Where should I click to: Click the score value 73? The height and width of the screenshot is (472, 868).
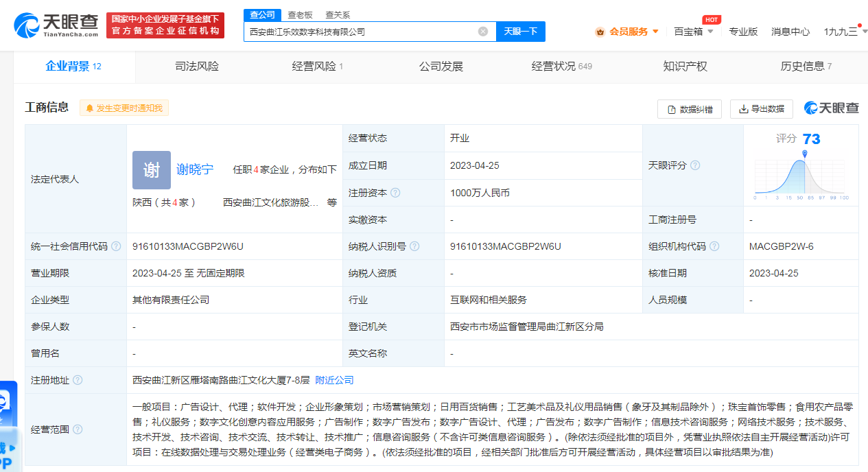(811, 139)
